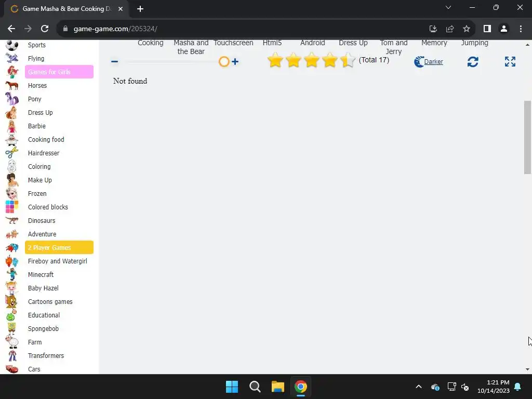
Task: Click the install app icon in address bar
Action: [433, 29]
